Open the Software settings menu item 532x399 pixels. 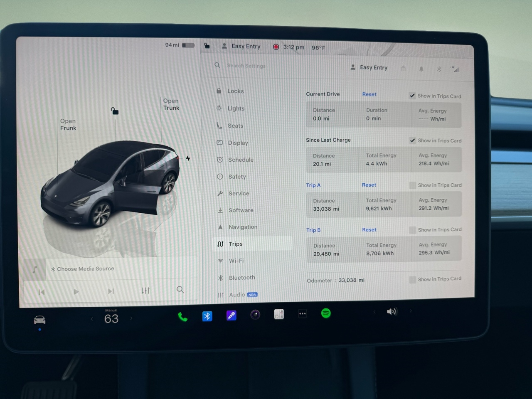(x=241, y=210)
